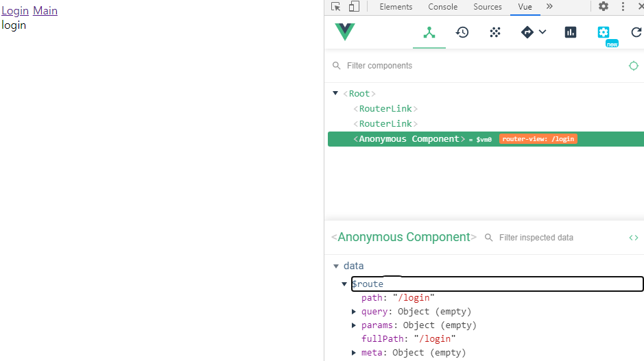Open the new Settings icon
This screenshot has height=361, width=644.
604,32
